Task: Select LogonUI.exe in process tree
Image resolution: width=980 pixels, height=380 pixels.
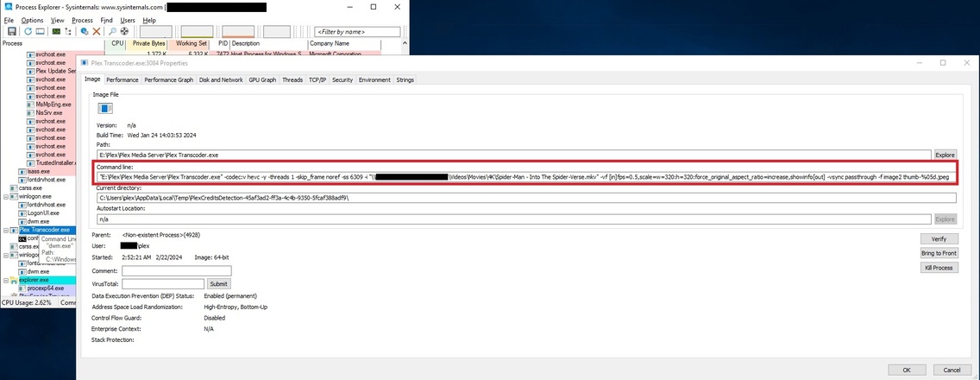Action: pos(43,212)
